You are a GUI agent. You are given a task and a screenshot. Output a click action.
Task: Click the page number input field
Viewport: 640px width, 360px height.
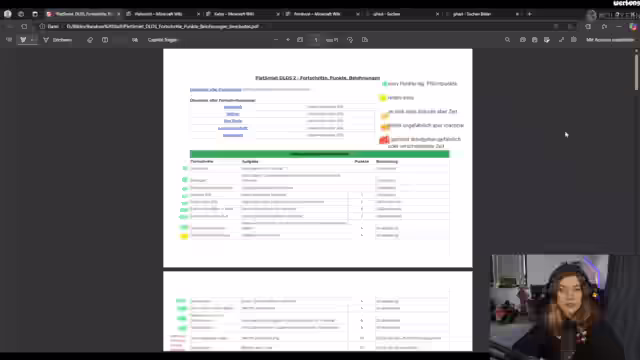316,40
